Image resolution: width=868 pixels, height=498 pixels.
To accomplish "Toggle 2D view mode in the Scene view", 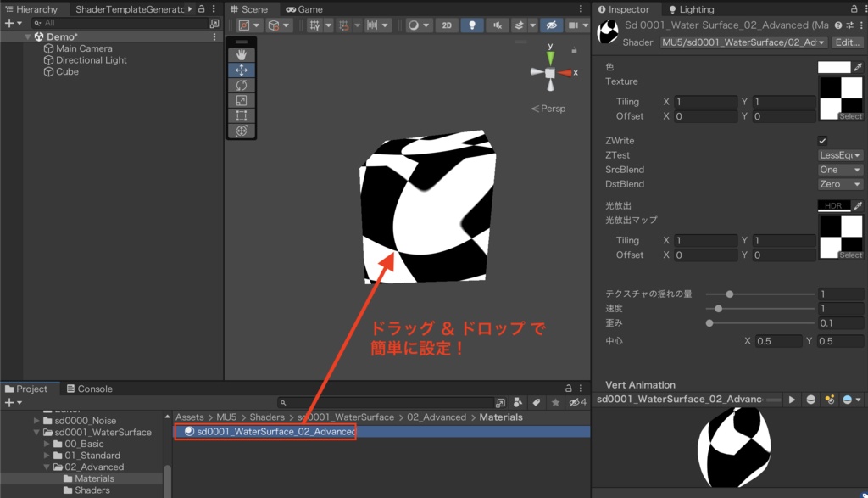I will tap(447, 25).
